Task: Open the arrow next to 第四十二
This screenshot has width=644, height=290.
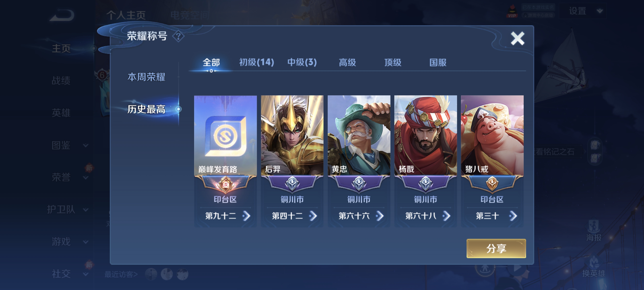Action: point(313,216)
